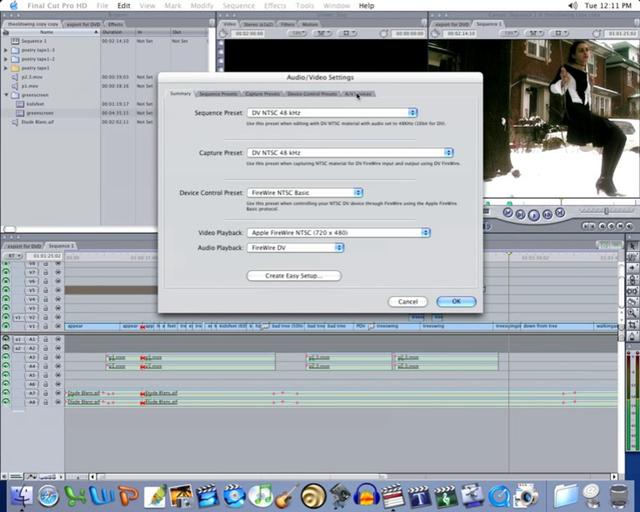Click the Add Marker button in Canvas
640x512 pixels.
coord(603,226)
